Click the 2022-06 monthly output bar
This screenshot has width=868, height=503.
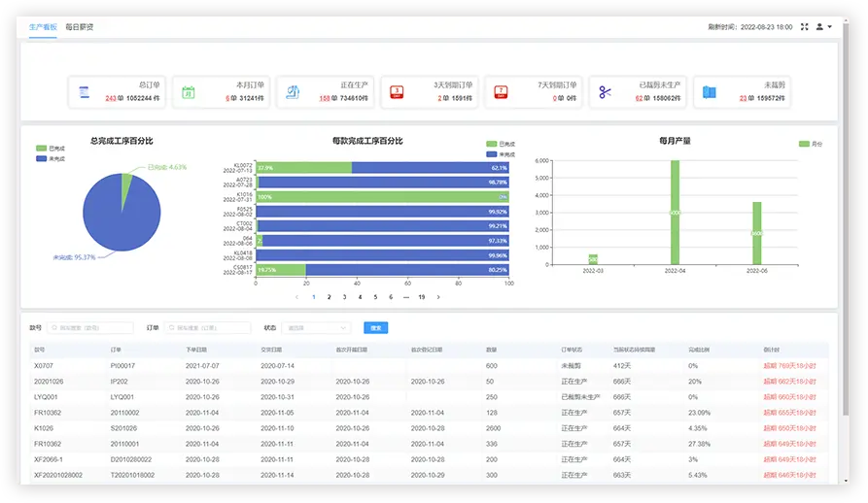pyautogui.click(x=757, y=233)
